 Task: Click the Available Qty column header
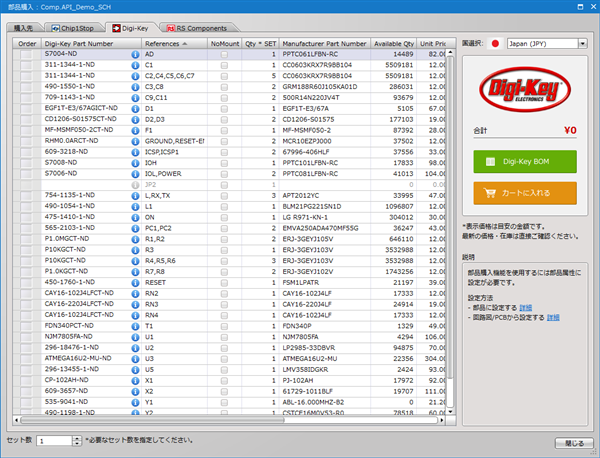(394, 44)
